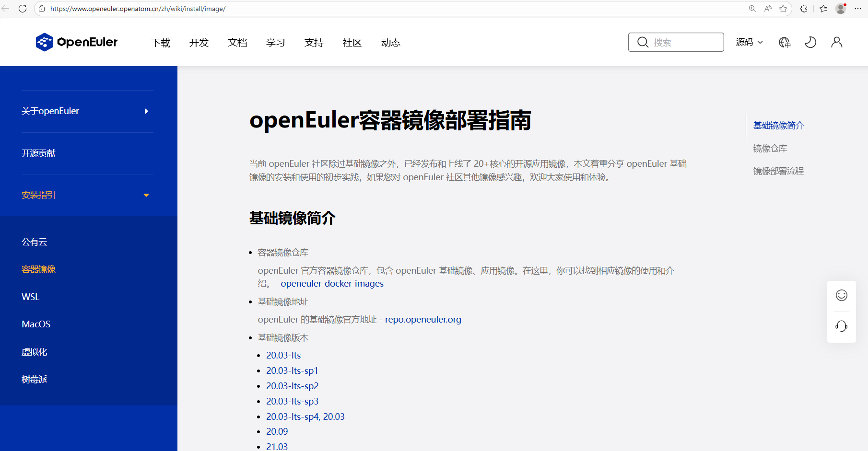Screen dimensions: 868x451
Task: Open the user account icon
Action: (836, 42)
